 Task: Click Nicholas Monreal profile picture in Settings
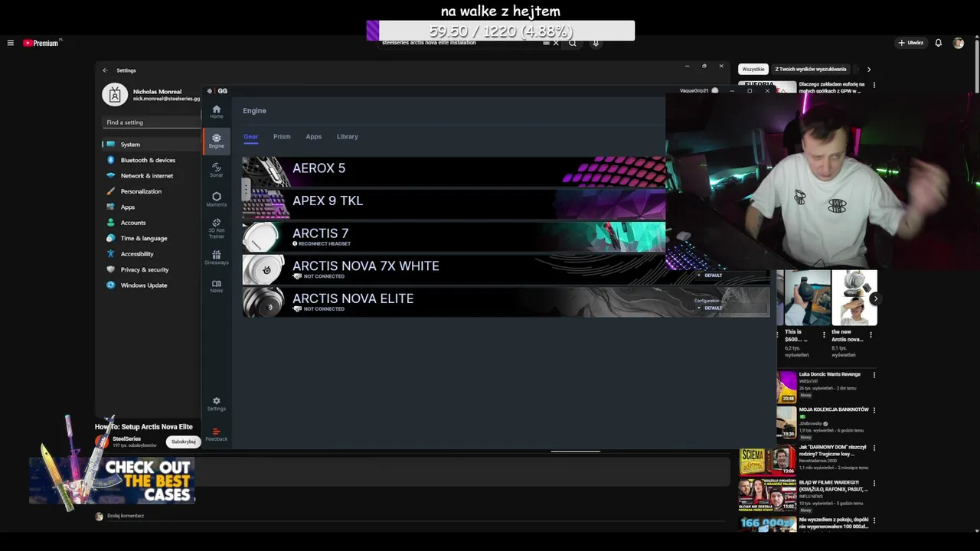pyautogui.click(x=115, y=94)
